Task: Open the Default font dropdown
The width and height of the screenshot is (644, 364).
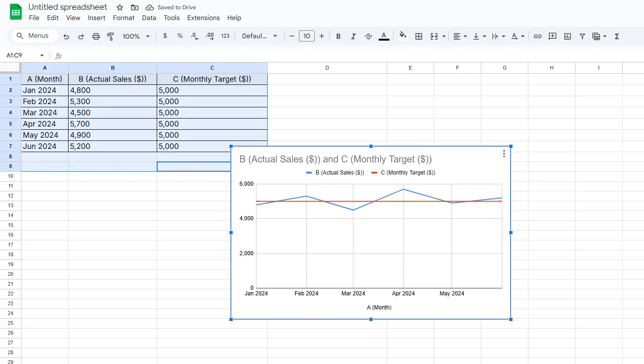Action: 259,36
